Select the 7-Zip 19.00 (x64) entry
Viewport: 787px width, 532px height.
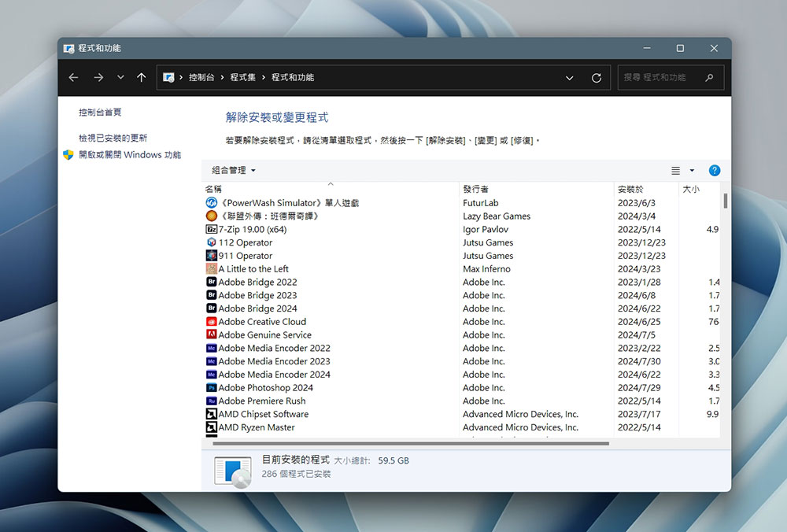(x=253, y=229)
